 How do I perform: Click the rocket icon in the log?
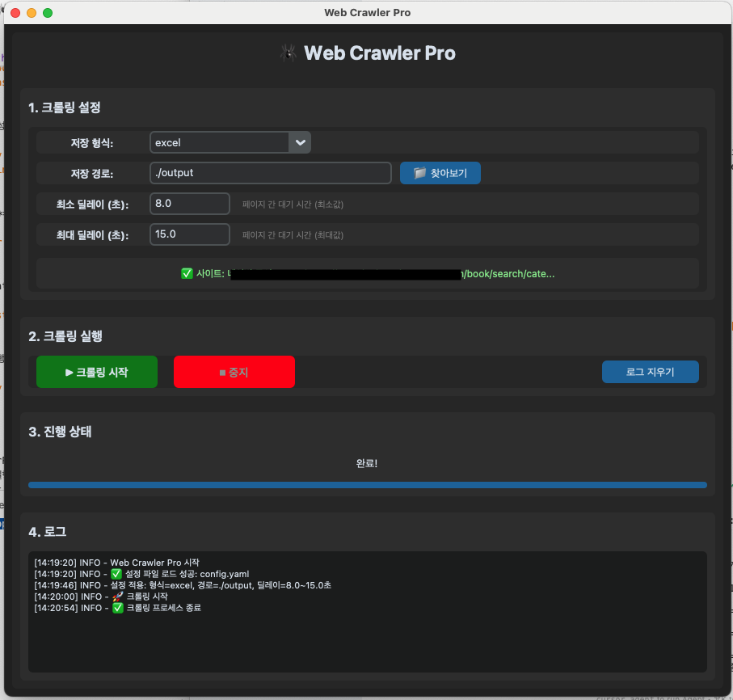coord(117,597)
